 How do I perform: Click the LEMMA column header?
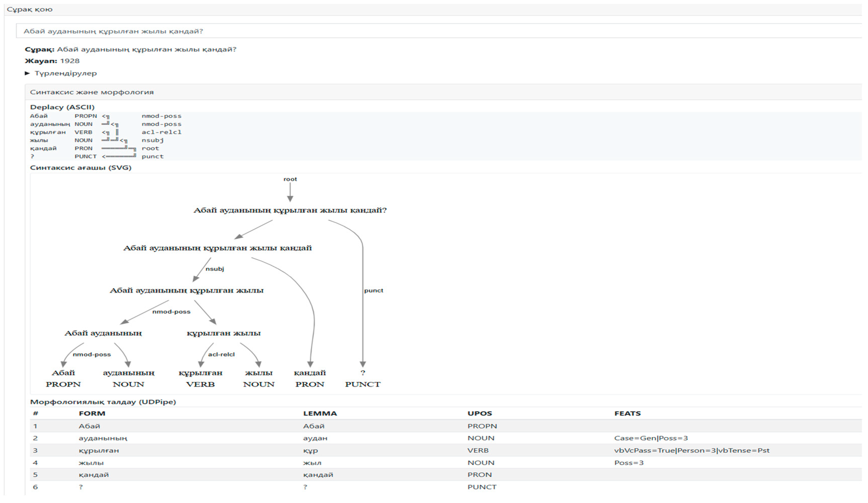pyautogui.click(x=320, y=413)
